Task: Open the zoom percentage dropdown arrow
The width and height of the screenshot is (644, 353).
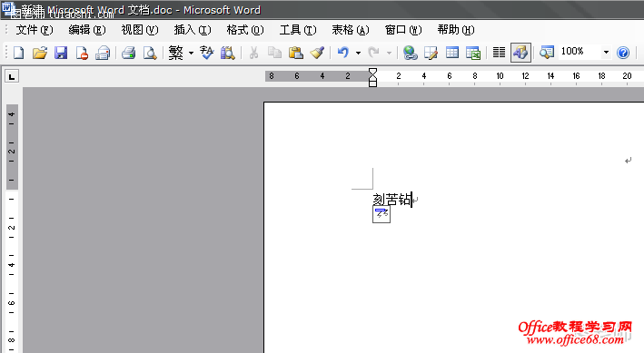Action: [606, 52]
